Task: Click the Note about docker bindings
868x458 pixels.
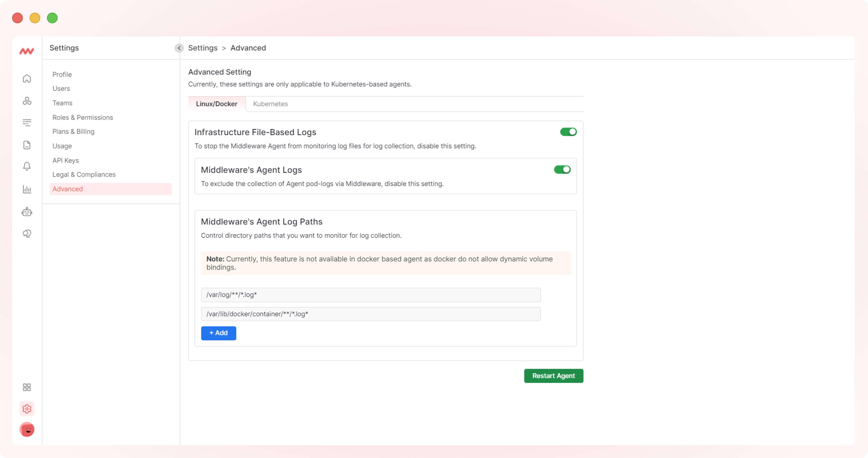Action: (x=386, y=263)
